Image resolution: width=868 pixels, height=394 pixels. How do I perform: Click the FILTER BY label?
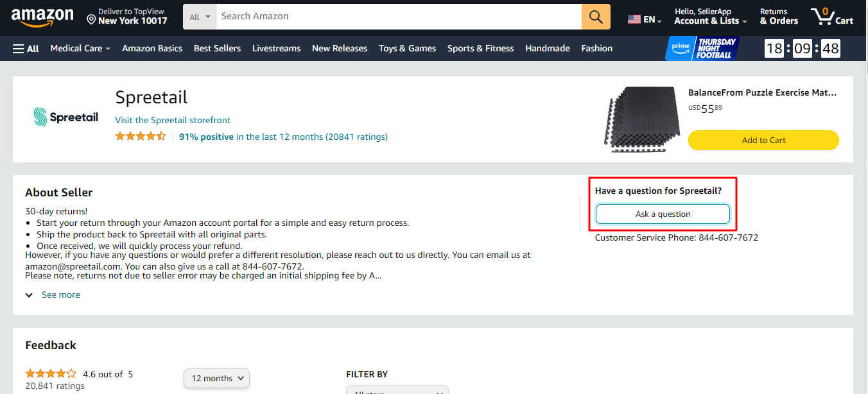click(x=367, y=374)
